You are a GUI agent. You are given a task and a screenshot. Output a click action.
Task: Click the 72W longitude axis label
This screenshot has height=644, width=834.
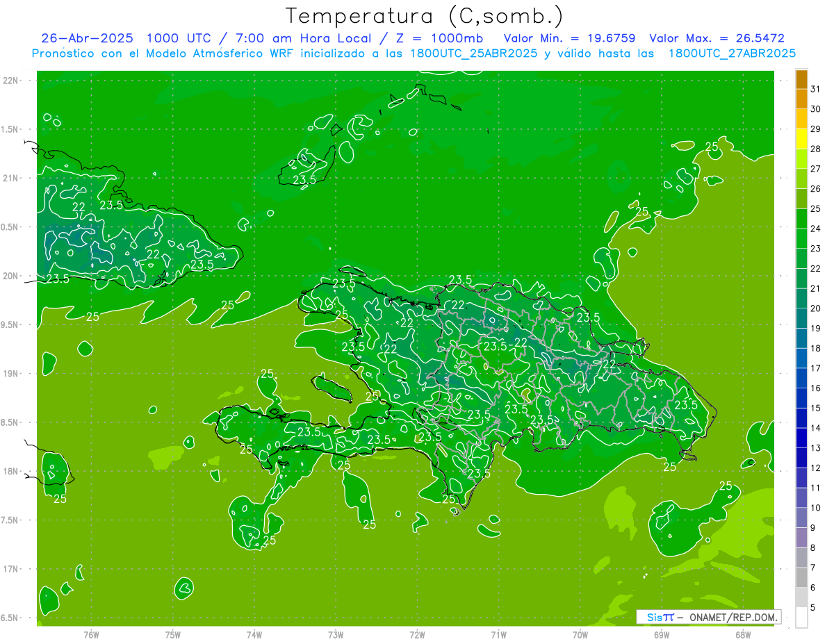click(417, 634)
